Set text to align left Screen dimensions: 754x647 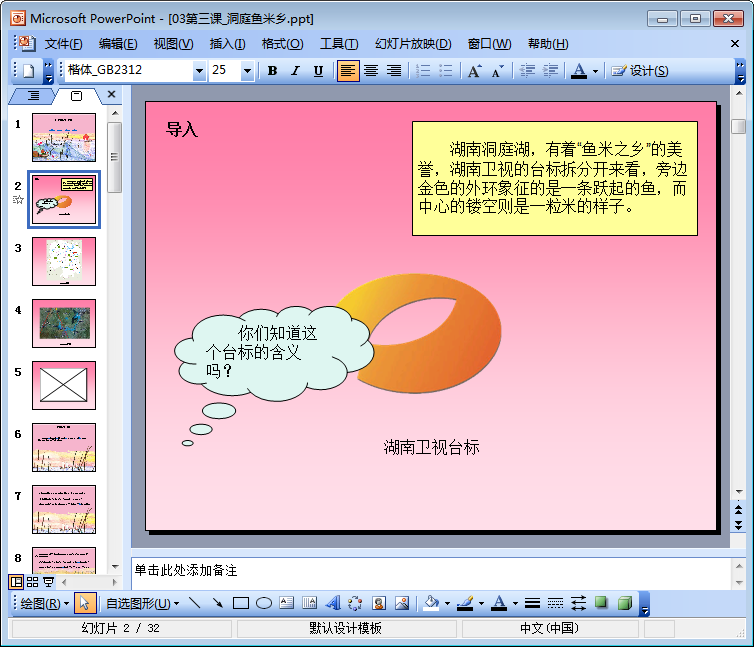348,71
